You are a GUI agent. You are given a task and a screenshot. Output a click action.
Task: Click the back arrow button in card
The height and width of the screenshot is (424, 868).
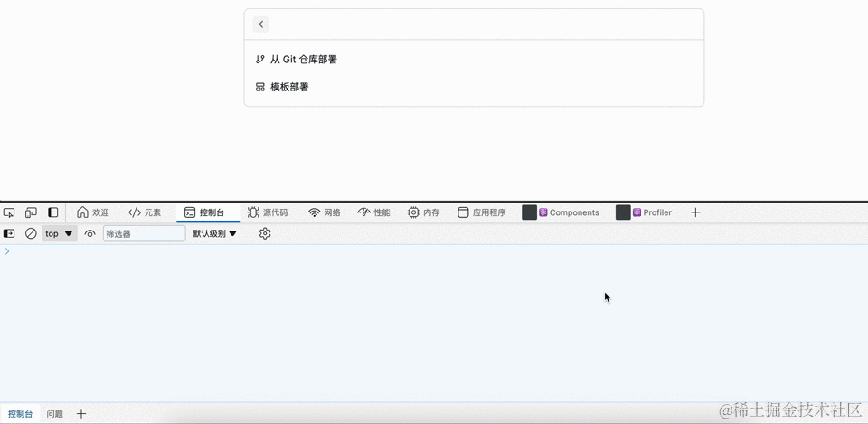click(260, 24)
